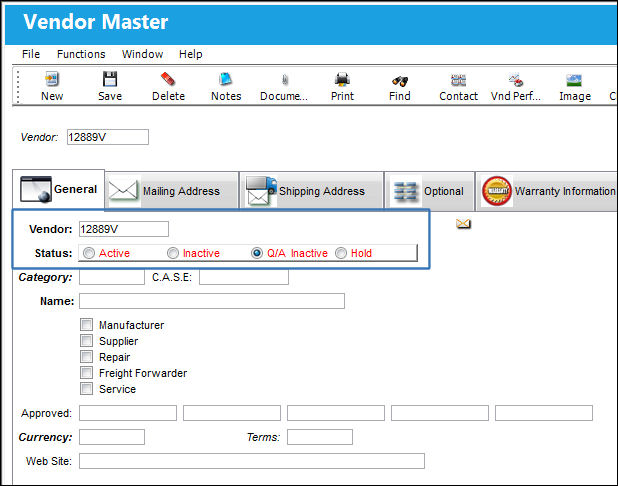
Task: Check the Service checkbox
Action: [86, 389]
